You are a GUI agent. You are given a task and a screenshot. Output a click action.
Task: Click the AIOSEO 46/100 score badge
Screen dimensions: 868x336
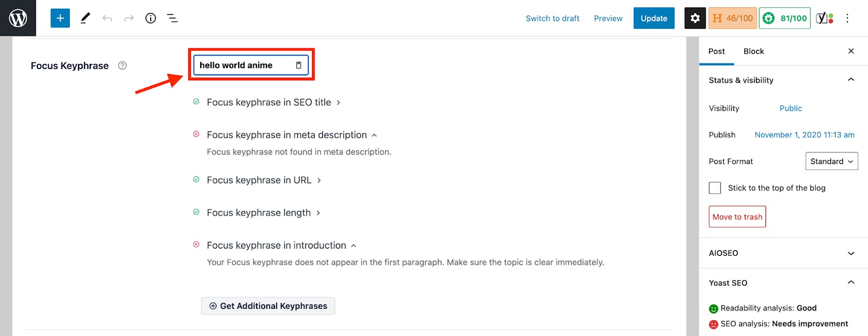click(x=731, y=18)
